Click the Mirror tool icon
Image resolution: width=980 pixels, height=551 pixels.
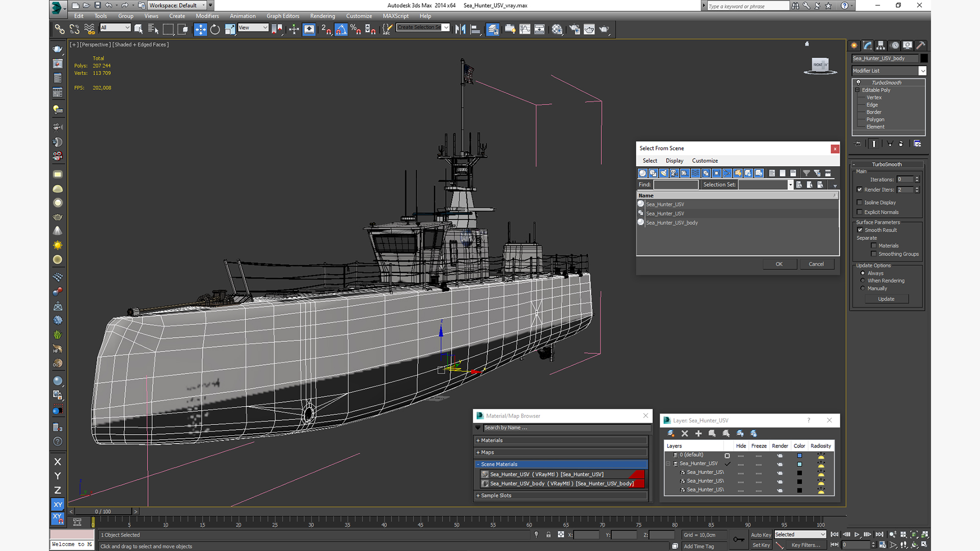tap(460, 30)
